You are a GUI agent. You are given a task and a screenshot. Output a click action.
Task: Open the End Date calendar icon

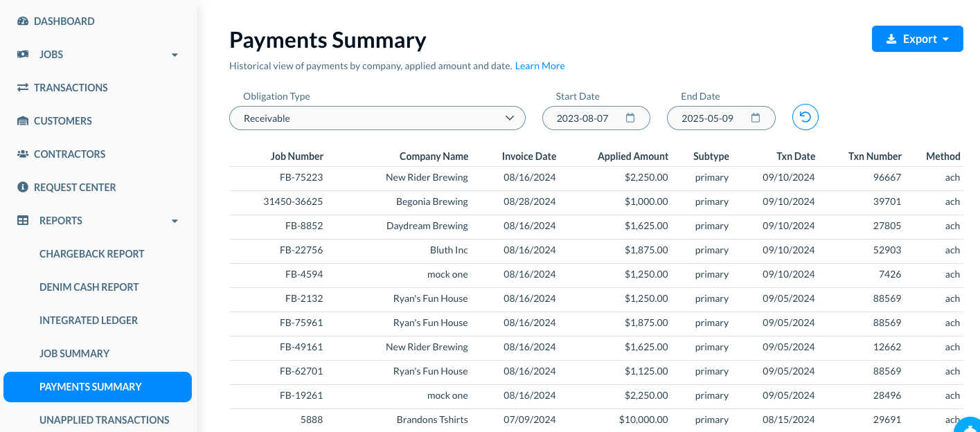(x=756, y=118)
